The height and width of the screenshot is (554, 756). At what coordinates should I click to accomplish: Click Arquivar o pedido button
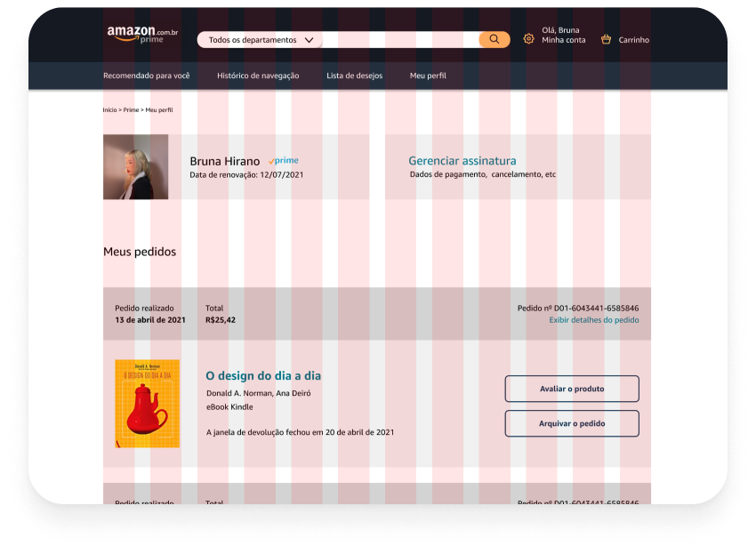[x=572, y=423]
